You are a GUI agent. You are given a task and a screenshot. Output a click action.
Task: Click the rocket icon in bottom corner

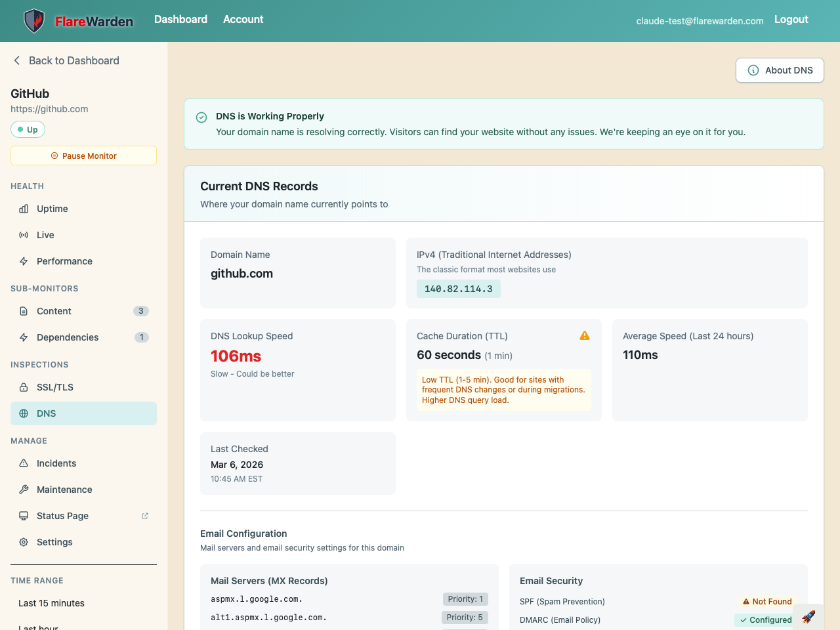808,617
